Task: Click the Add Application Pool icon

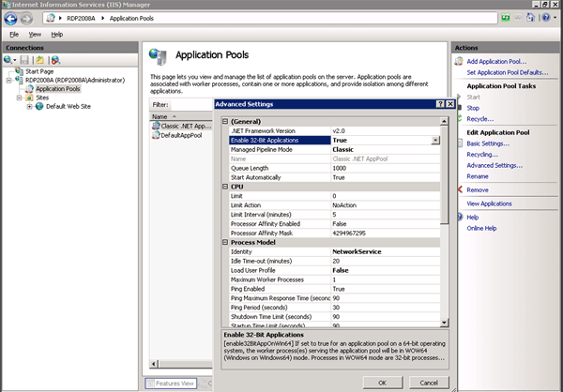Action: click(459, 61)
